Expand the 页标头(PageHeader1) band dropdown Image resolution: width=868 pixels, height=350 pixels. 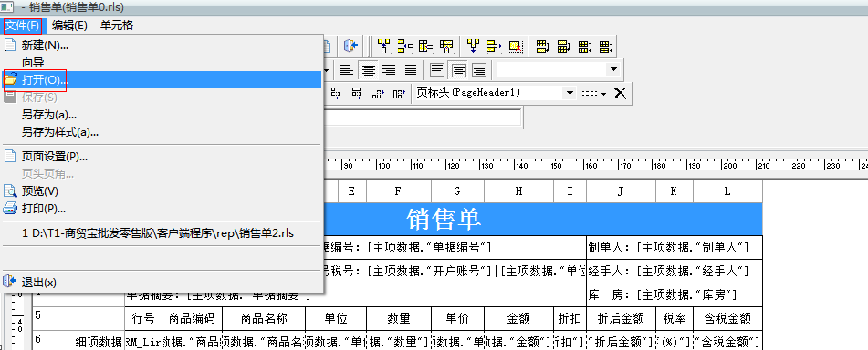[x=570, y=94]
